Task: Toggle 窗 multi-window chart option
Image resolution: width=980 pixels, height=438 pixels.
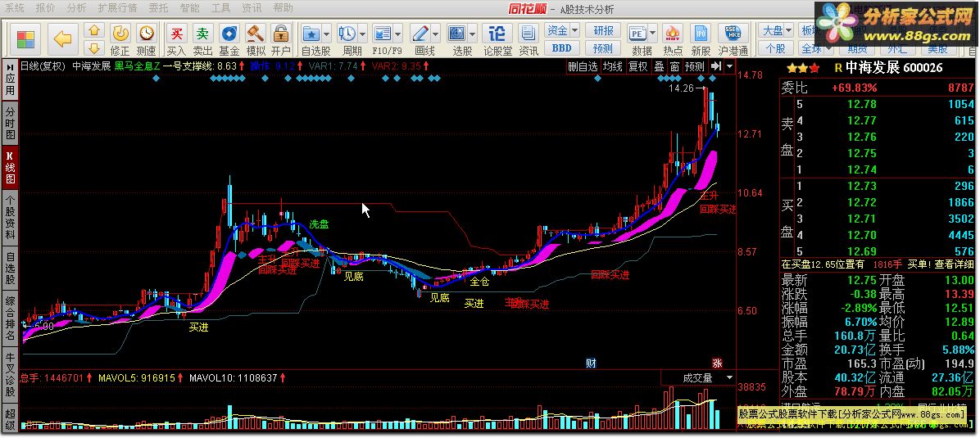Action: [674, 66]
